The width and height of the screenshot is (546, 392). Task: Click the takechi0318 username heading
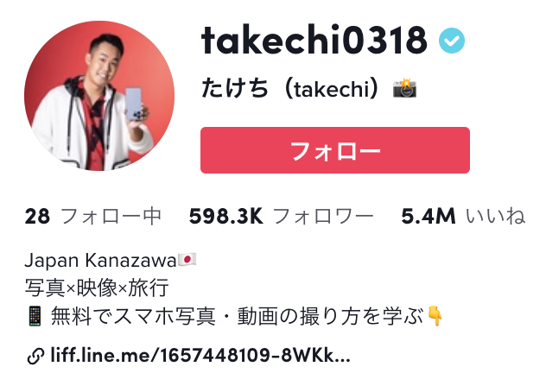(x=314, y=40)
